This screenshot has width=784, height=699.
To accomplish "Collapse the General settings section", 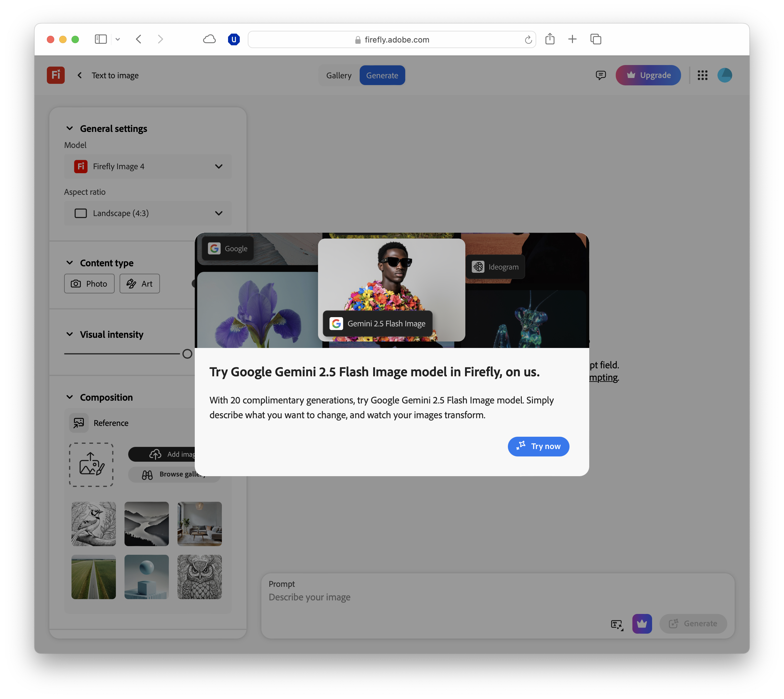I will pyautogui.click(x=69, y=128).
